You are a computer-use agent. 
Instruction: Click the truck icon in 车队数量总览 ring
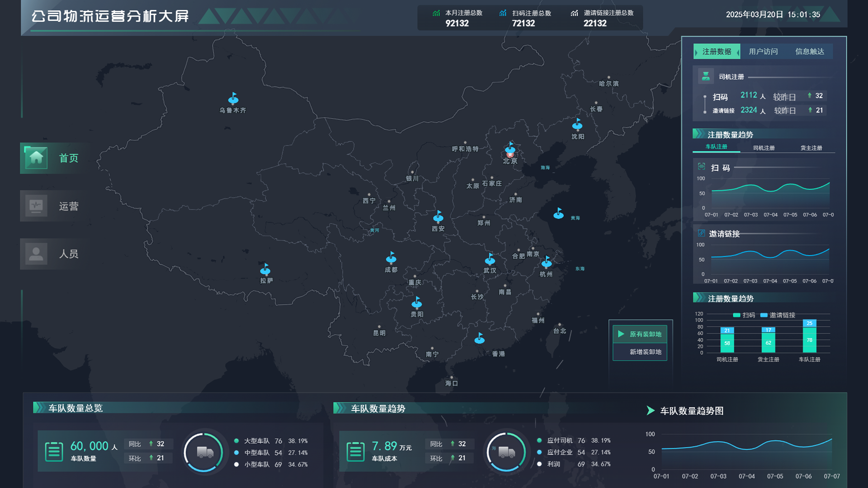pos(205,452)
